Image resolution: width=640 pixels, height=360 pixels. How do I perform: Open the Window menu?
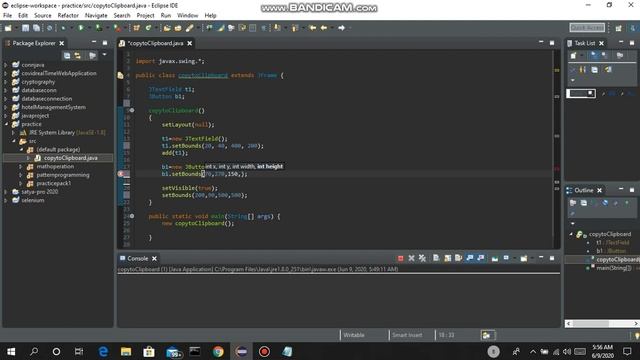tap(187, 16)
